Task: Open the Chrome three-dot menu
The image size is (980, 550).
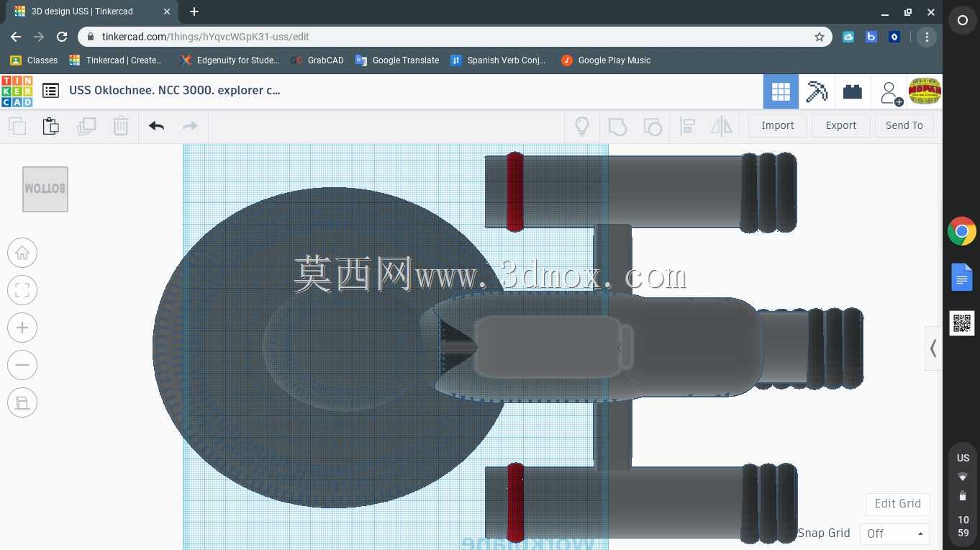Action: (927, 37)
